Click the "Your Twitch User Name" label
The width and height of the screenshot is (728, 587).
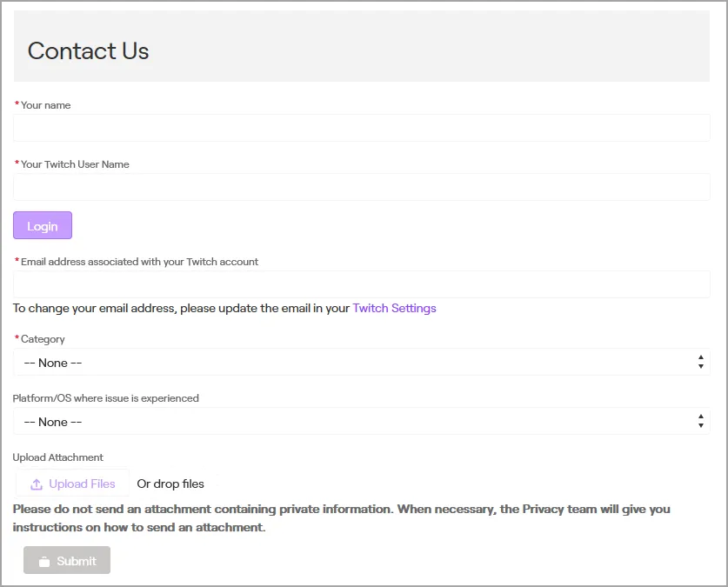pyautogui.click(x=75, y=164)
